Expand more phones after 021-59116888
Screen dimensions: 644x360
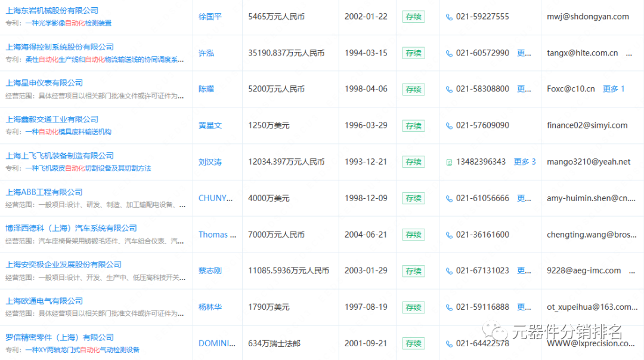524,307
